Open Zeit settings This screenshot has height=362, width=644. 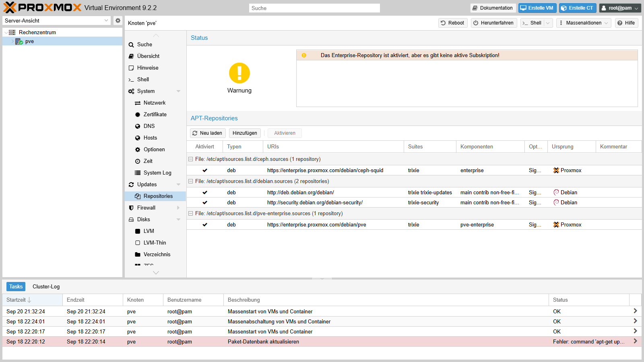155,161
